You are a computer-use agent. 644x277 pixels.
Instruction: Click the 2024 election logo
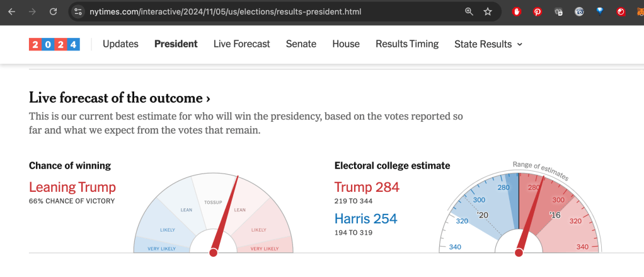[54, 44]
